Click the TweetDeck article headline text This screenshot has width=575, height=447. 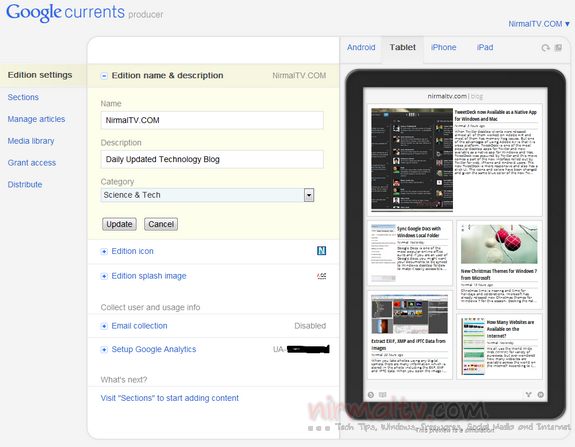click(495, 116)
